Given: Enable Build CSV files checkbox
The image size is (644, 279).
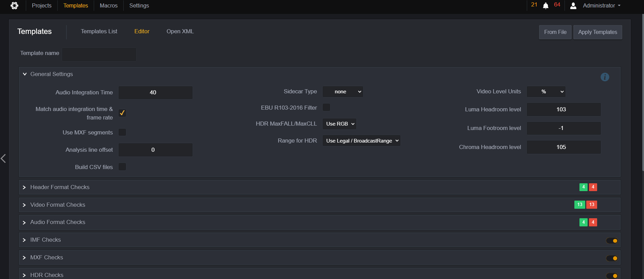Looking at the screenshot, I should [x=122, y=167].
